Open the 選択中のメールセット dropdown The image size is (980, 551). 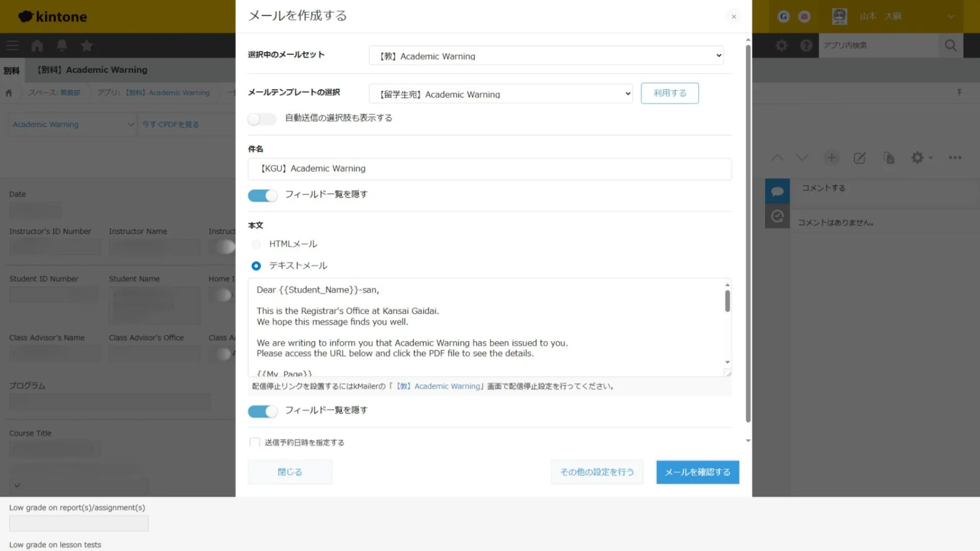coord(546,56)
